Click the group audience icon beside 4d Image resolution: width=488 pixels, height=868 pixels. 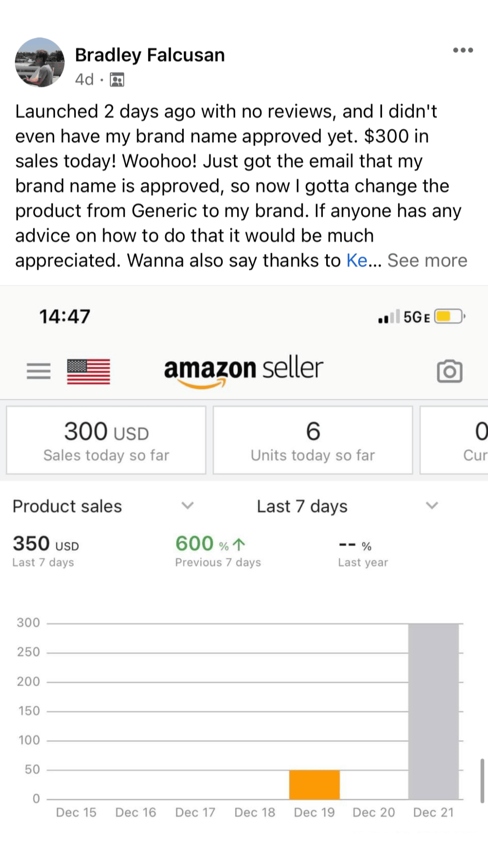[x=117, y=80]
